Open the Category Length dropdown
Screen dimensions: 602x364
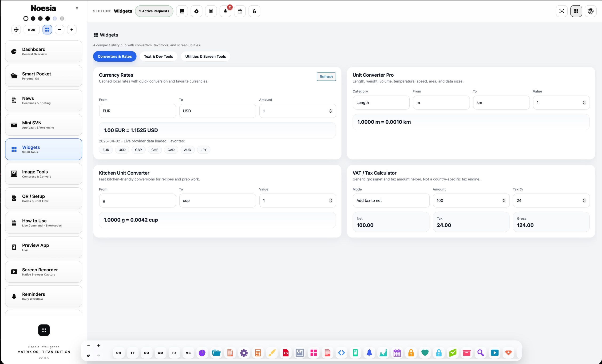[x=381, y=103]
